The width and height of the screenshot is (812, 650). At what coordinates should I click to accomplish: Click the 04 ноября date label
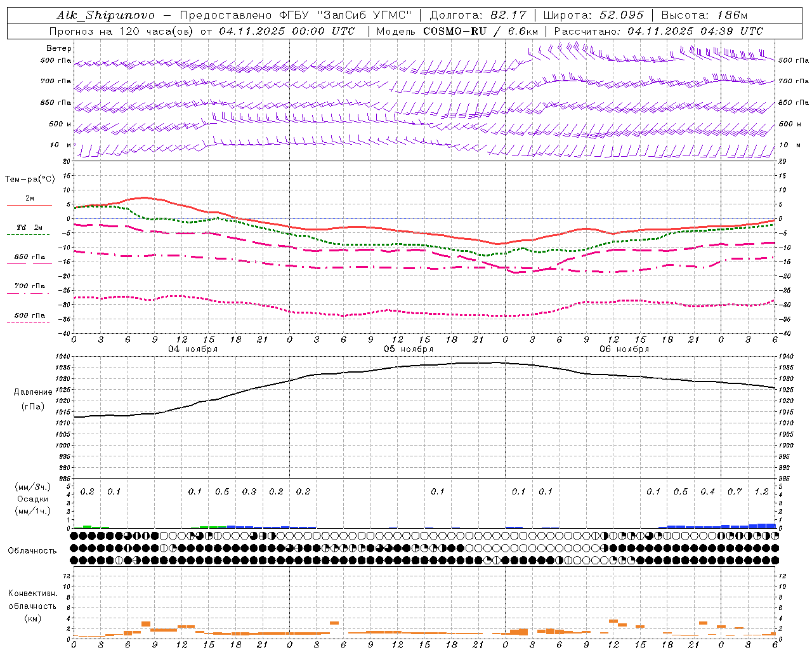pos(193,349)
